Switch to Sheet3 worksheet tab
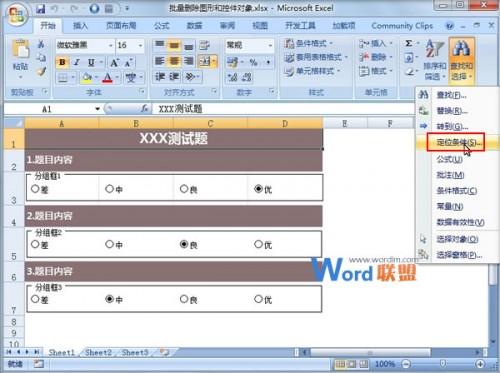 click(x=135, y=352)
